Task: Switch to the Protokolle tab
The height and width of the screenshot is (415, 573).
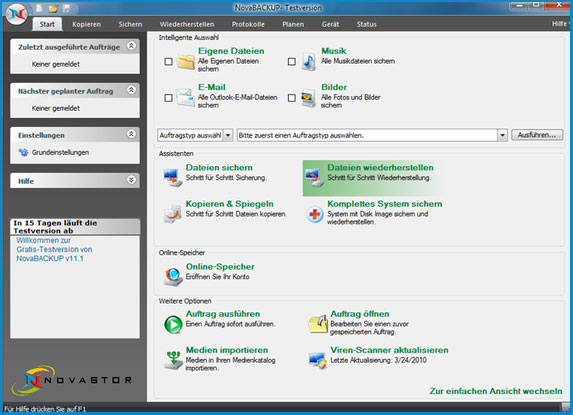Action: coord(248,24)
